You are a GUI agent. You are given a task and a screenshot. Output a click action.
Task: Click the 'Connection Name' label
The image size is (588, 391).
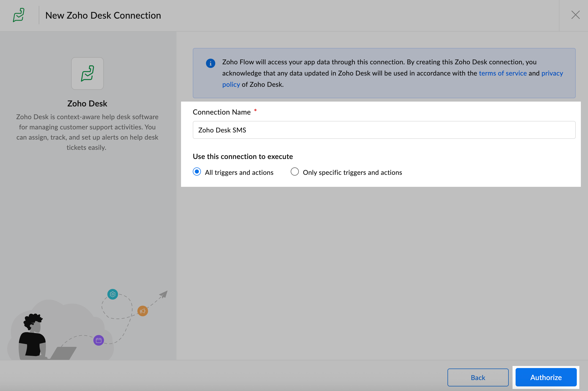pos(222,112)
